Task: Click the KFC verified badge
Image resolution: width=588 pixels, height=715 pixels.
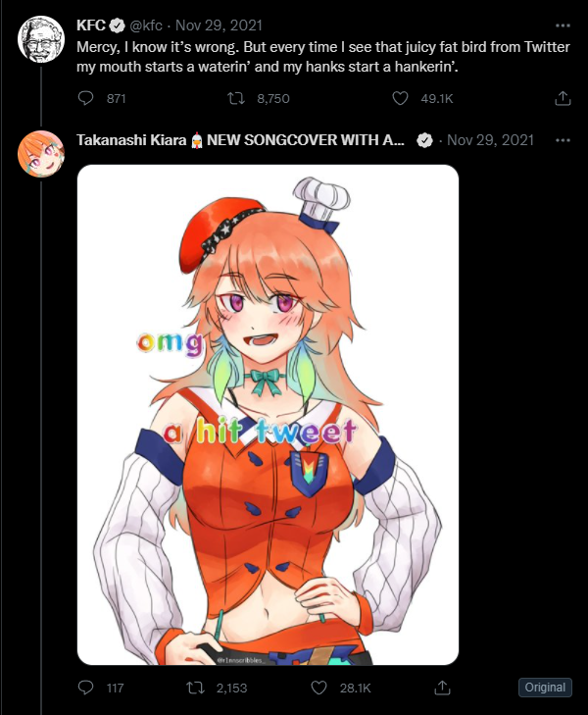Action: click(x=117, y=26)
